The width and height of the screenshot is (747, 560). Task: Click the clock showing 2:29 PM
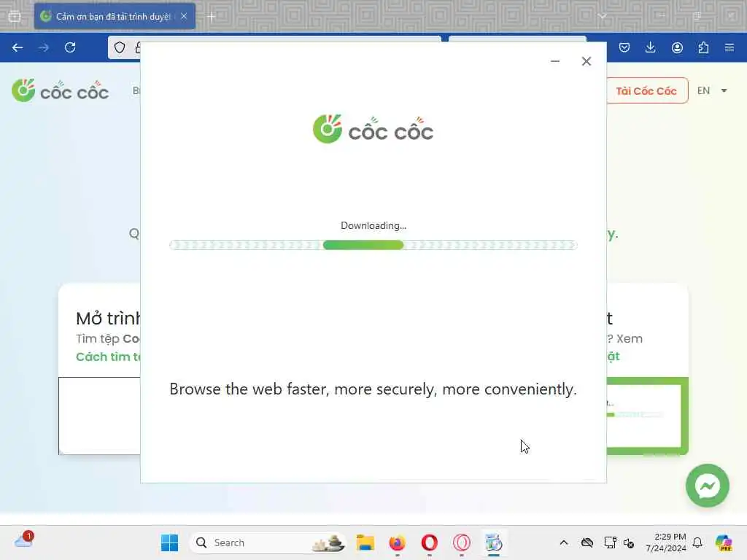tap(666, 542)
